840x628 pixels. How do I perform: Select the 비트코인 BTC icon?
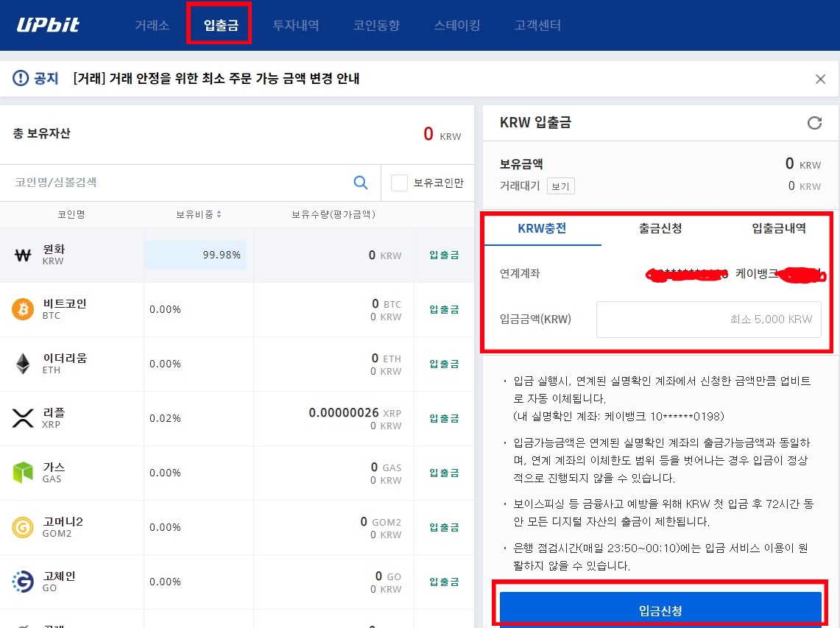23,309
